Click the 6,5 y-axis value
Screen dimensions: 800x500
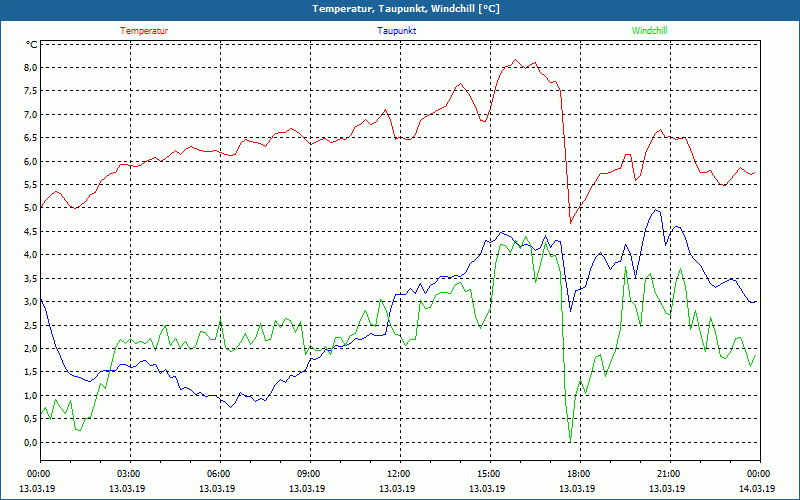pos(31,138)
